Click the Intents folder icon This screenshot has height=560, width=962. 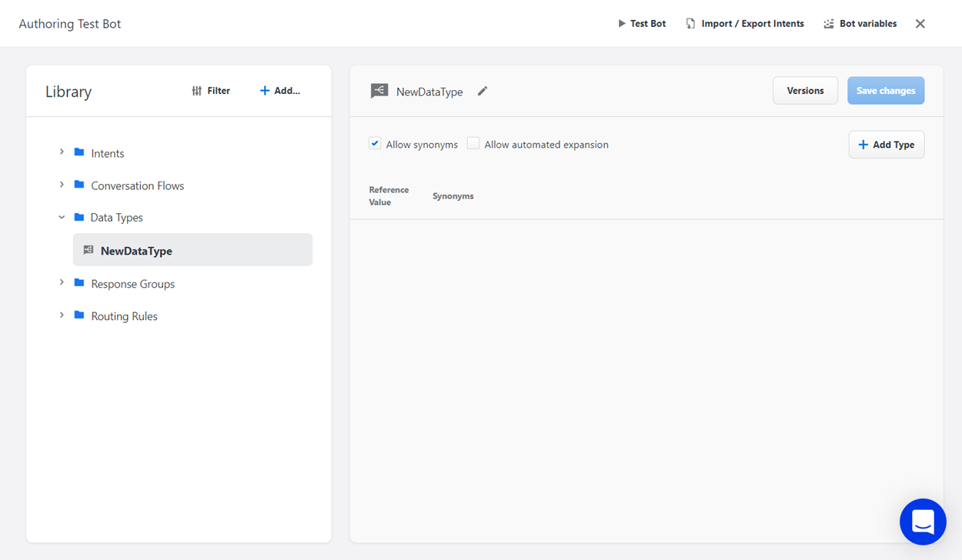click(79, 152)
